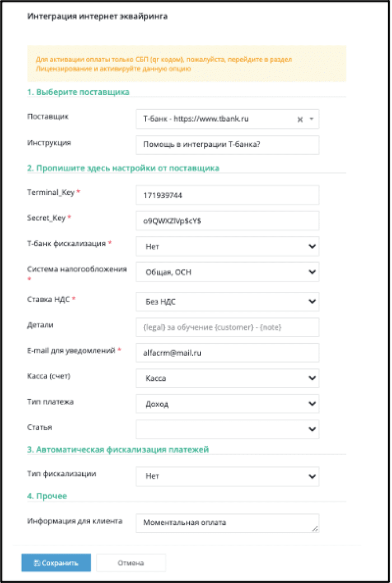Clear the selected Поставщик with the x icon
This screenshot has height=583, width=392.
[x=300, y=119]
